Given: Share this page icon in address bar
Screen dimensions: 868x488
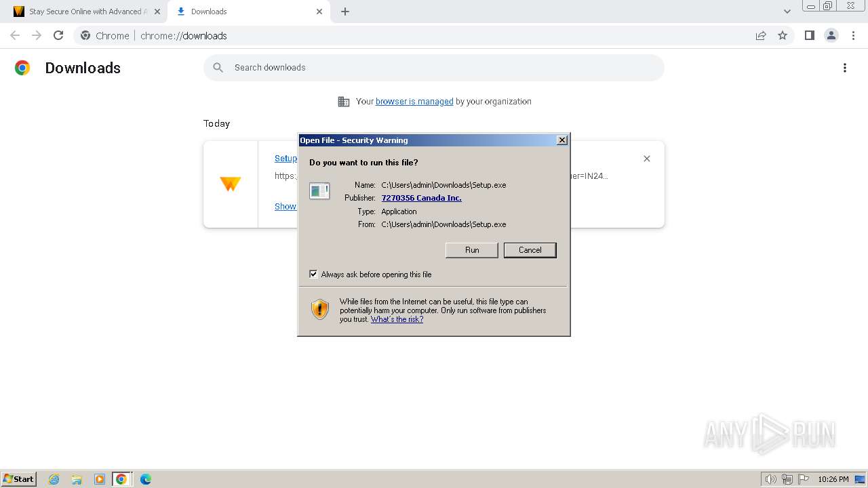Looking at the screenshot, I should [761, 35].
